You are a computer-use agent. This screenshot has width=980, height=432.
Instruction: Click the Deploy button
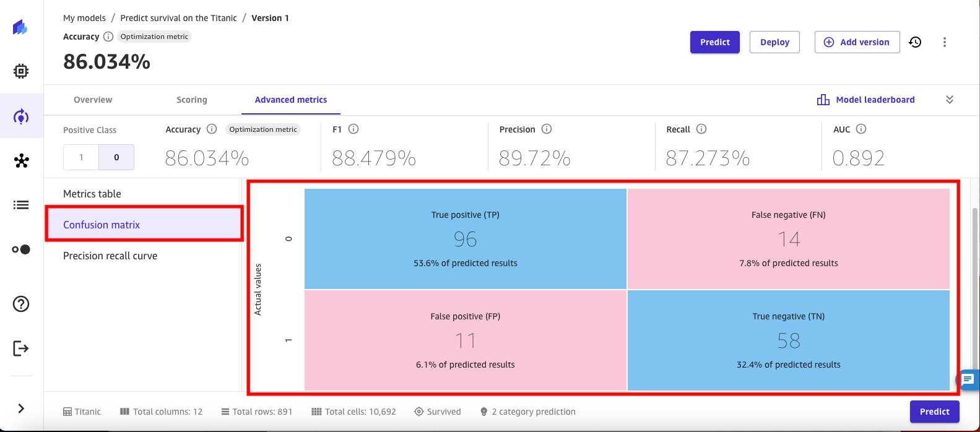point(774,42)
